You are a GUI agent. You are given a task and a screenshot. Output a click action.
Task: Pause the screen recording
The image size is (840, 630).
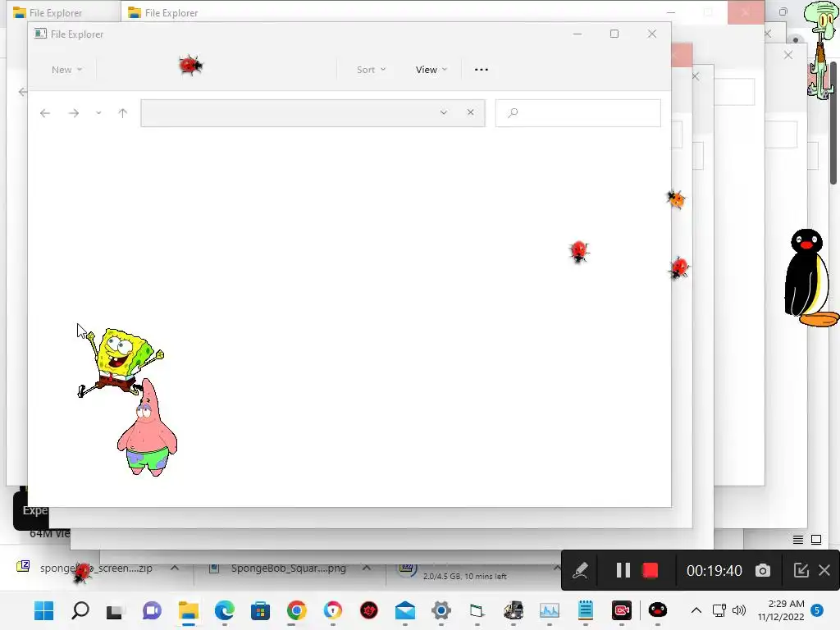tap(623, 570)
